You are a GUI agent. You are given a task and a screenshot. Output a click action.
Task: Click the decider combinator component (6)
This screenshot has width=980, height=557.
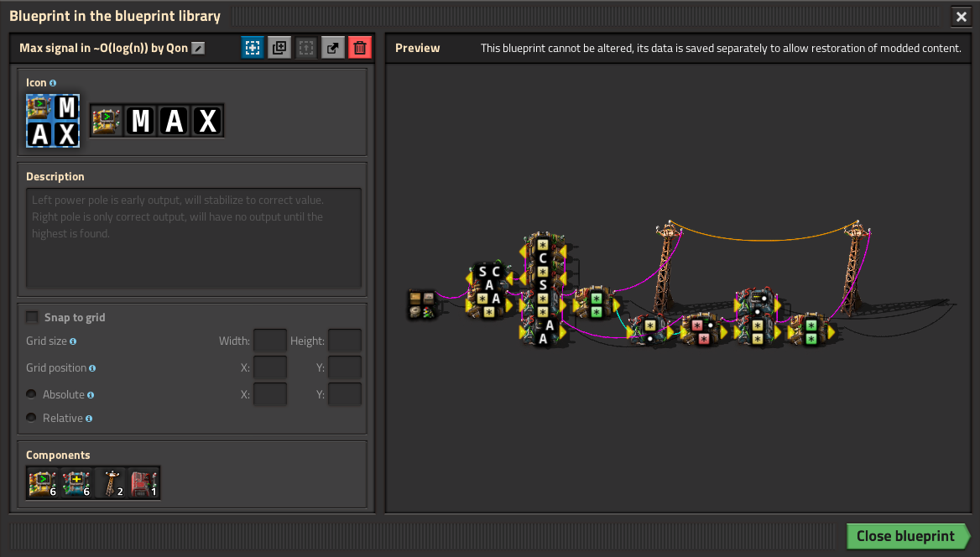(x=43, y=482)
